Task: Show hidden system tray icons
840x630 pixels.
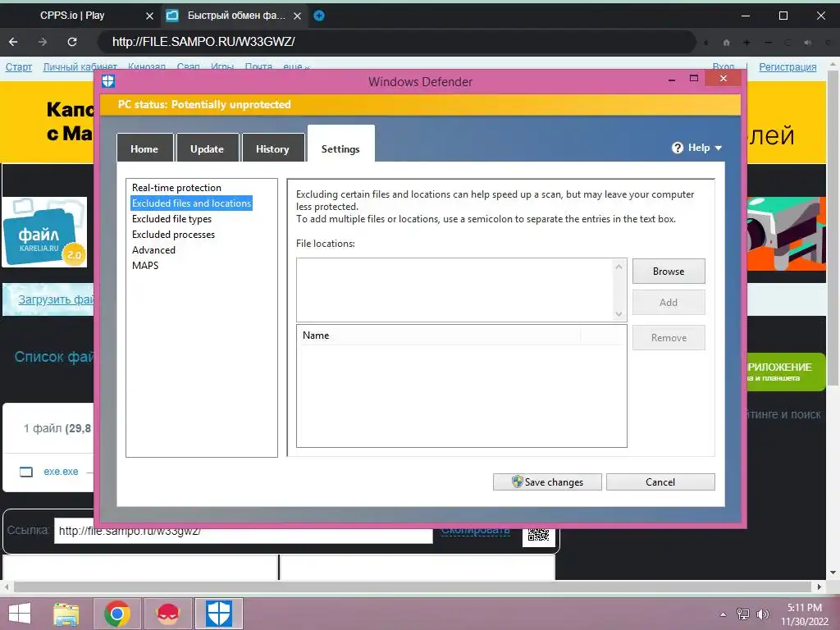Action: point(724,614)
